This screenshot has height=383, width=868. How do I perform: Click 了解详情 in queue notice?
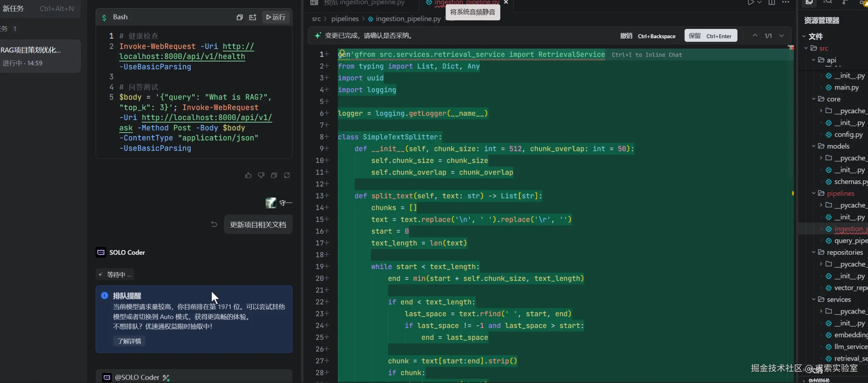click(x=129, y=341)
